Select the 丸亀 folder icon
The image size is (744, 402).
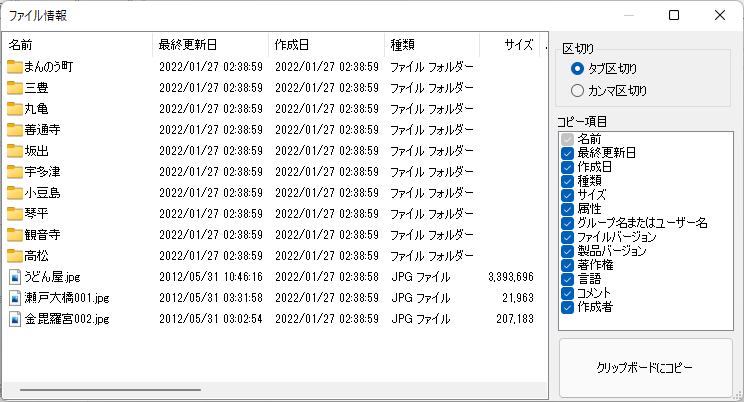[15, 109]
